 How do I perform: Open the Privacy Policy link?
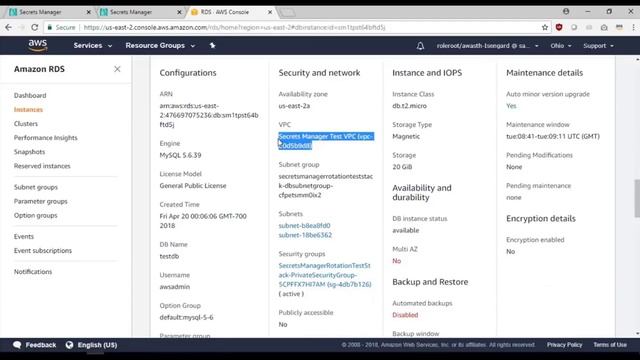click(x=564, y=344)
